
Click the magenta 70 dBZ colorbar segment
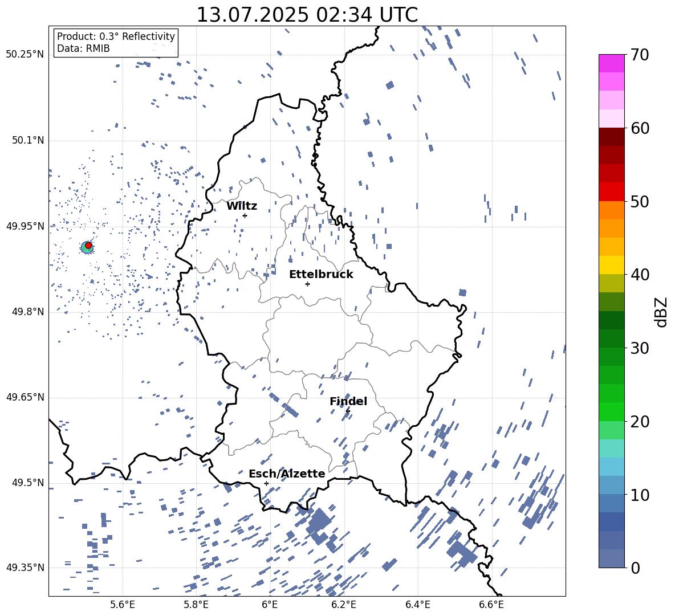pos(612,63)
